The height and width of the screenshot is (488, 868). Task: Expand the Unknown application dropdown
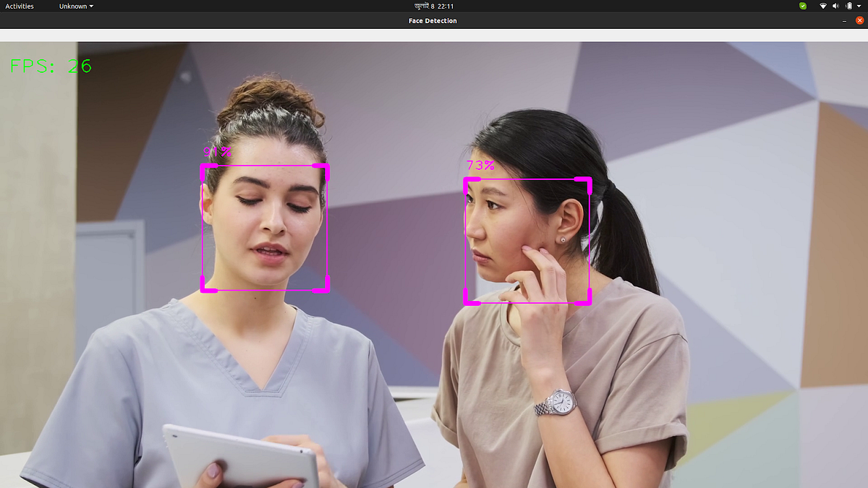click(x=75, y=6)
